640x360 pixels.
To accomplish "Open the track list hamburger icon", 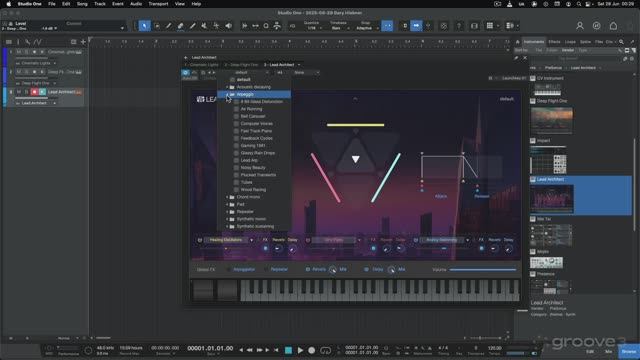I will pyautogui.click(x=9, y=42).
